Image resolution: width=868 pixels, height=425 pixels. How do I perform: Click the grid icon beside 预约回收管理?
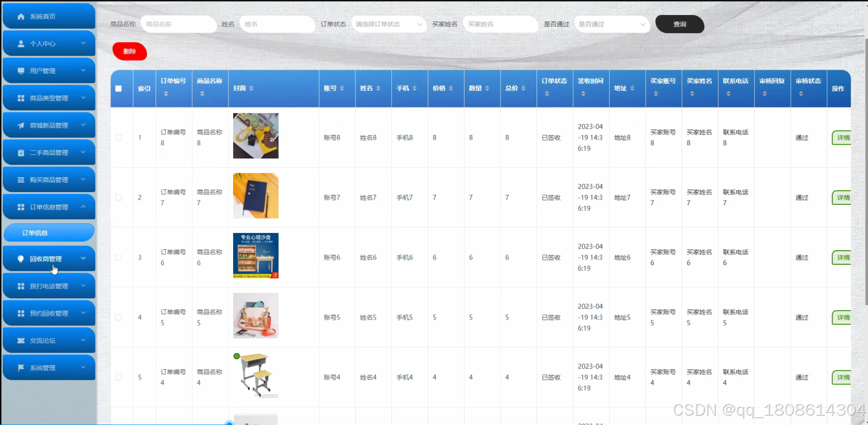(x=21, y=313)
